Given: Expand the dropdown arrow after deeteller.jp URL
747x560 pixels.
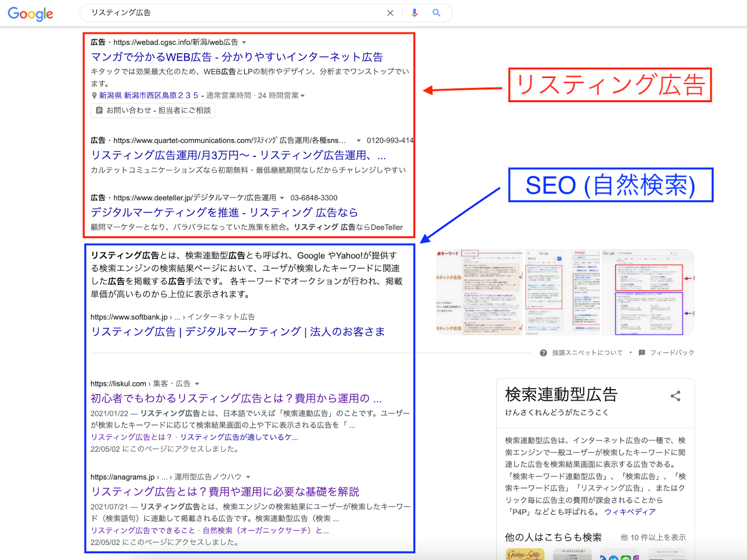Looking at the screenshot, I should (282, 198).
